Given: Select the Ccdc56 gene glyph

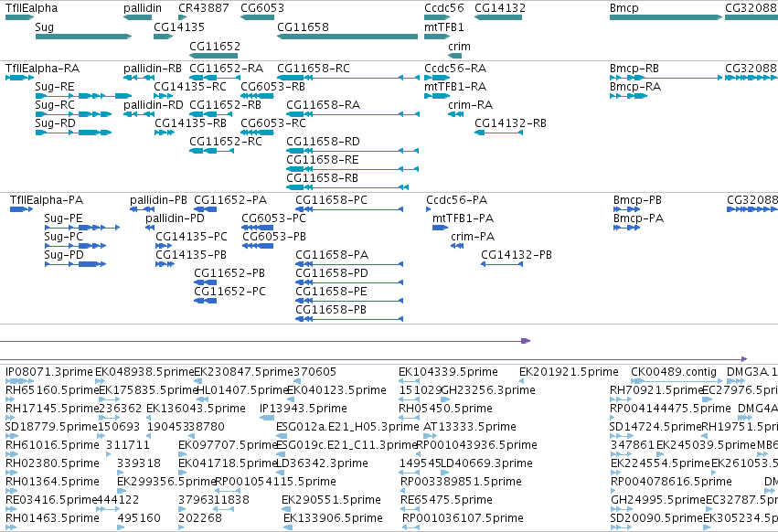Looking at the screenshot, I should (437, 17).
